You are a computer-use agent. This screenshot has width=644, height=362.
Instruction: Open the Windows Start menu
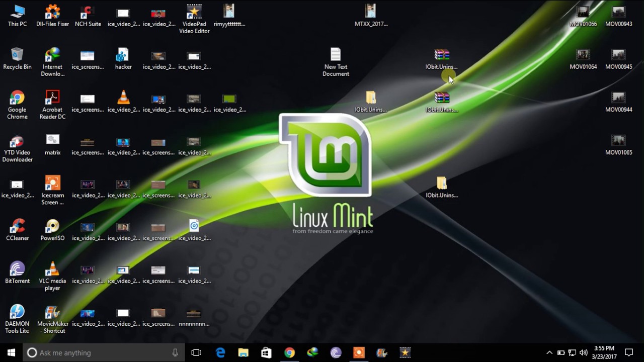click(x=12, y=352)
